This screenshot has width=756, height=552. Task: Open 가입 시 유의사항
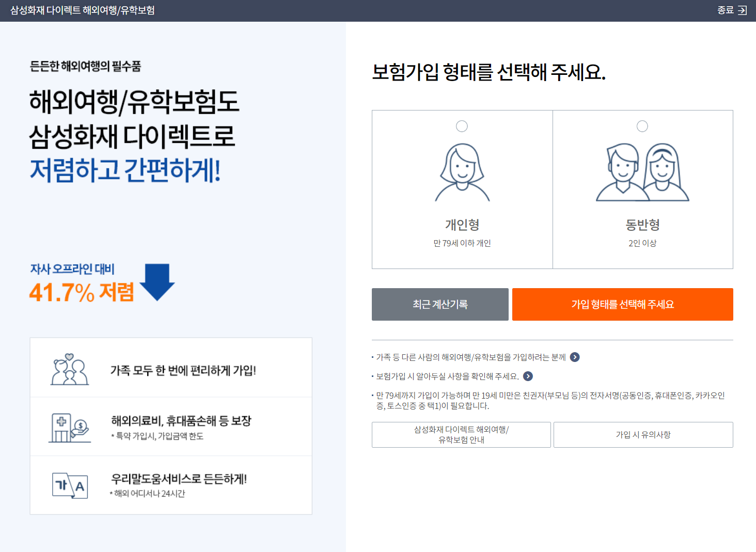click(x=643, y=435)
